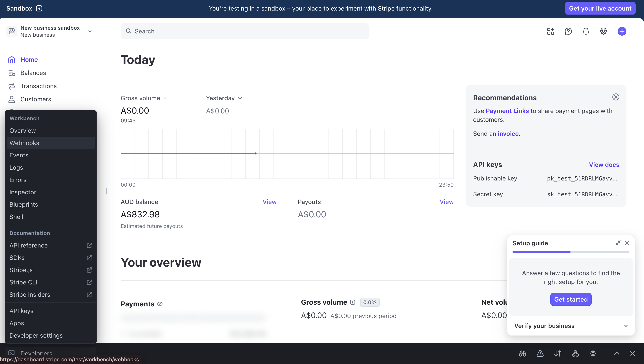Open the help question mark icon
The width and height of the screenshot is (644, 364).
(568, 31)
